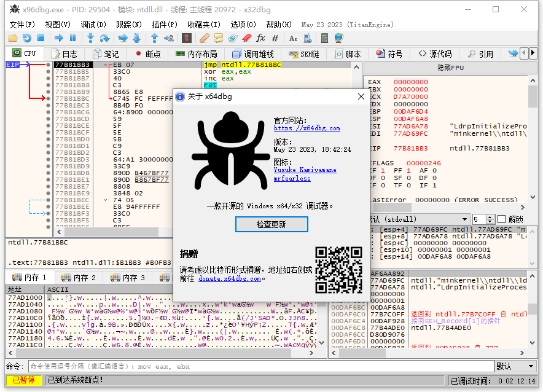543x392 pixels.
Task: Trace over using the dotted down arrow icon
Action: 137,38
